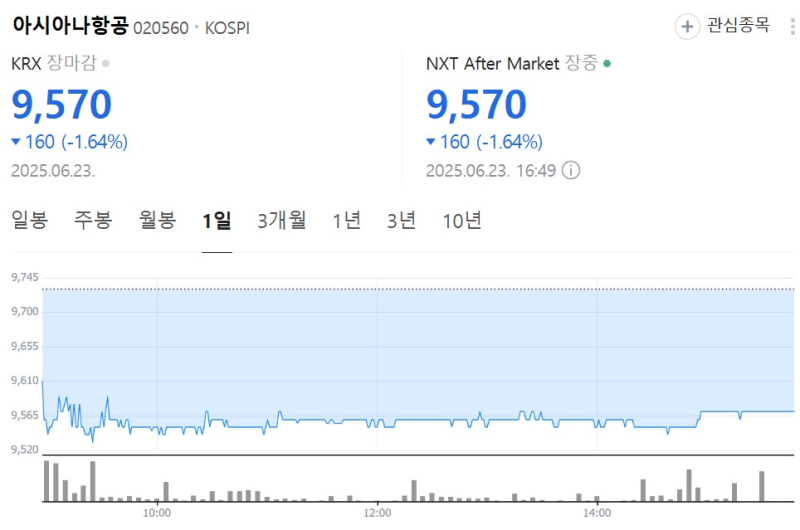Click the 9,520 y-axis label
The height and width of the screenshot is (530, 800).
pyautogui.click(x=25, y=449)
